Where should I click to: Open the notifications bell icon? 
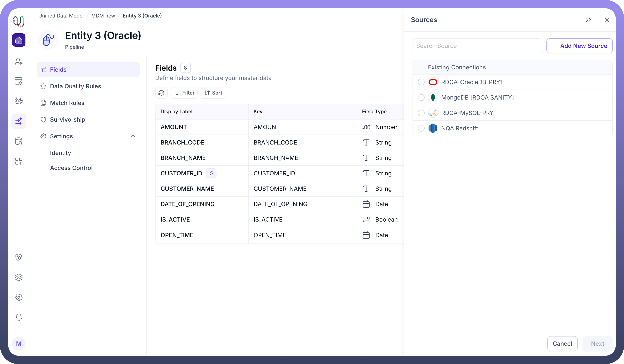coord(19,317)
